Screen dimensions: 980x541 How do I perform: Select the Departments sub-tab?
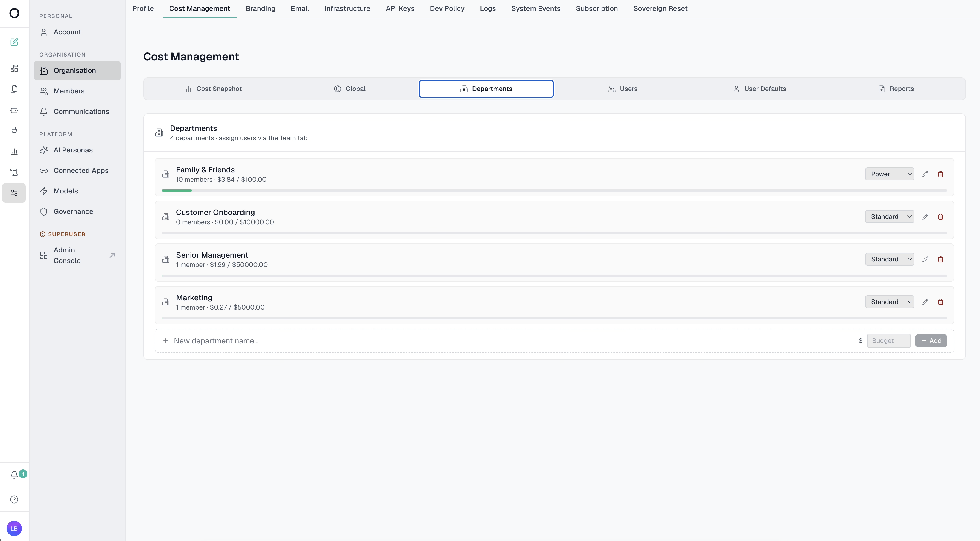pyautogui.click(x=486, y=89)
